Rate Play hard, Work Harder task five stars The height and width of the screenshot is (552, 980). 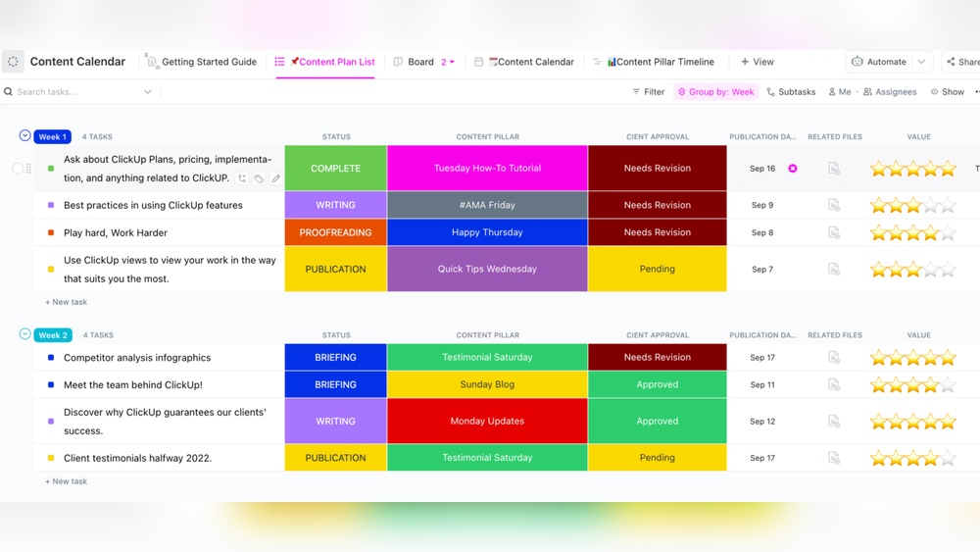pyautogui.click(x=948, y=232)
